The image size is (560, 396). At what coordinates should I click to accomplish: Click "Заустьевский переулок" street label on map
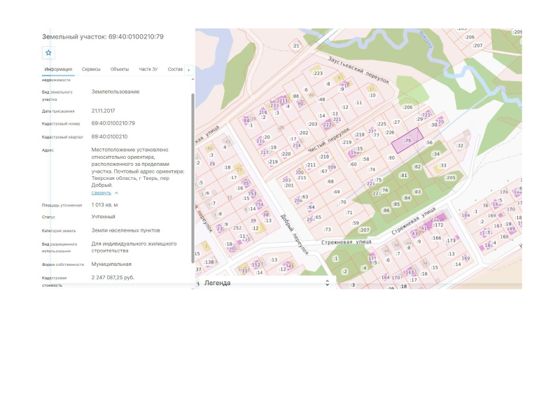(x=358, y=70)
